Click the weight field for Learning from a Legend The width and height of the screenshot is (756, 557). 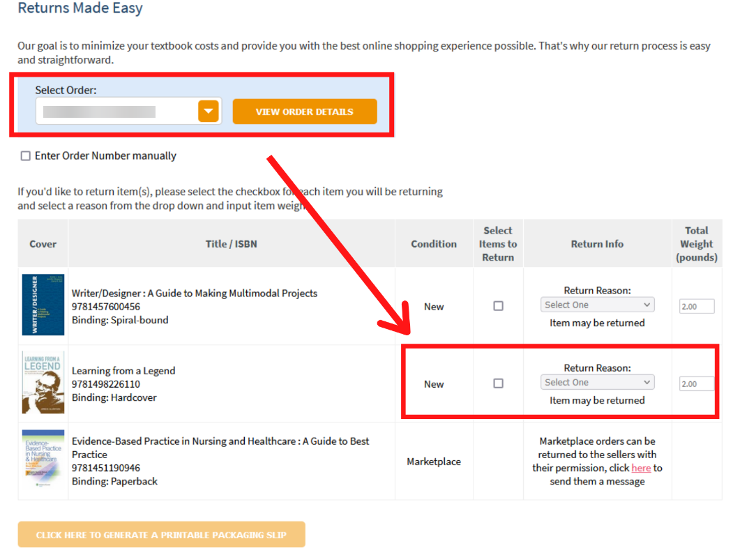click(697, 384)
